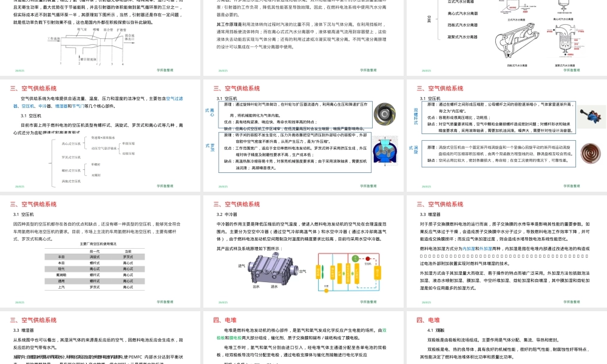Open the slide showing 汽水分离器 type pictures
The width and height of the screenshot is (607, 364).
pos(507,37)
